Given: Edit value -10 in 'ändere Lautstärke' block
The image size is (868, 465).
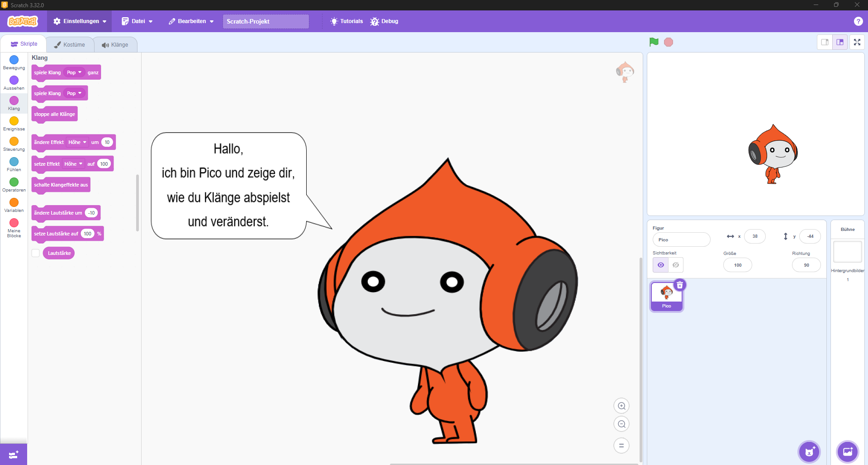Looking at the screenshot, I should pos(91,213).
